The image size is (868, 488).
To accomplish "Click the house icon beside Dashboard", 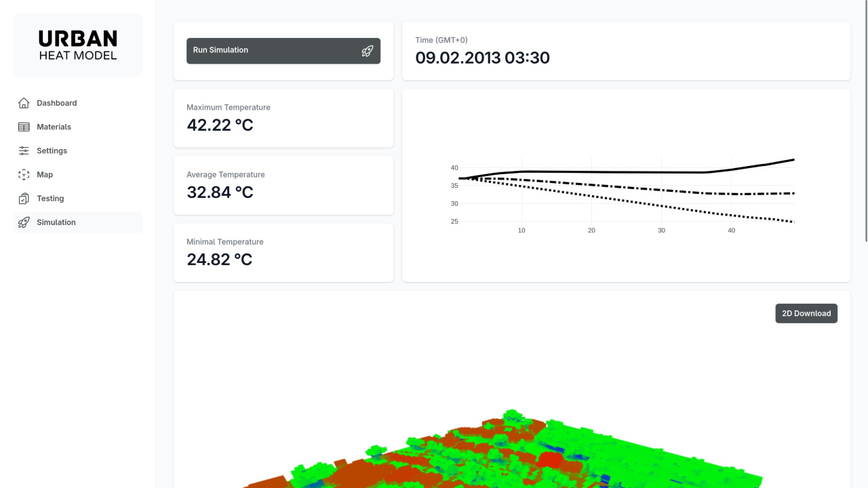I will 24,103.
